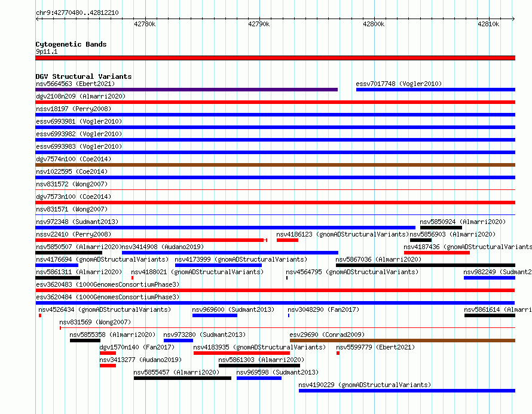Select esv3620483 (1000GenomesConsortiumPhase3) label
532x414 pixels.
pos(108,284)
